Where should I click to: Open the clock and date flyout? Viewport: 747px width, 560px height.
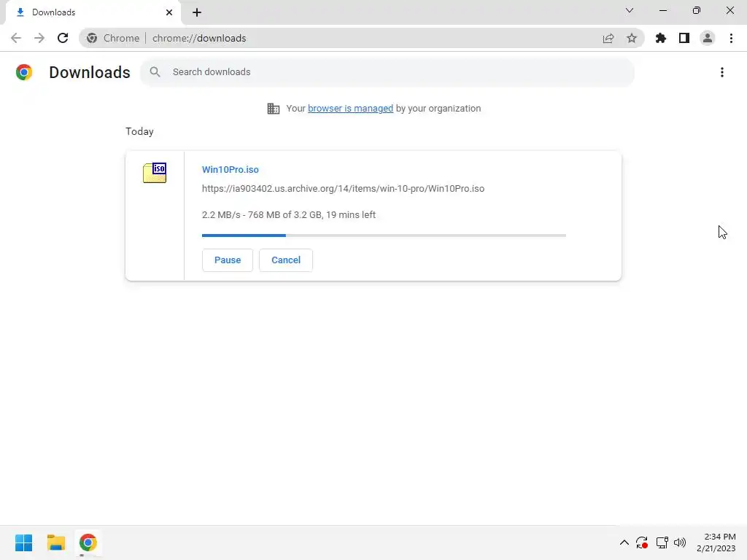coord(716,542)
